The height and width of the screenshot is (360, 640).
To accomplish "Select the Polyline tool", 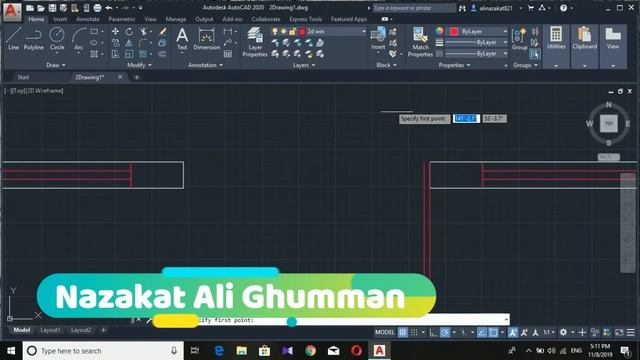I will click(x=33, y=38).
